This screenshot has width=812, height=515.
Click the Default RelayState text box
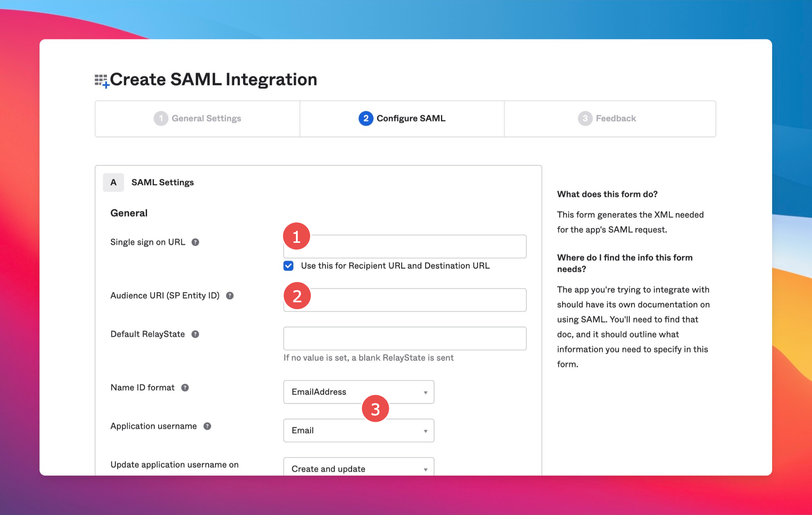tap(405, 339)
